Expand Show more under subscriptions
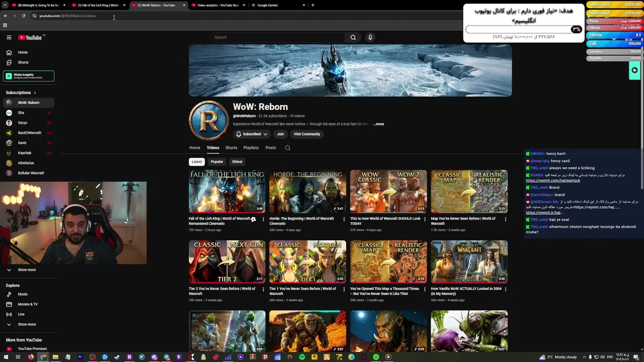 click(29, 270)
